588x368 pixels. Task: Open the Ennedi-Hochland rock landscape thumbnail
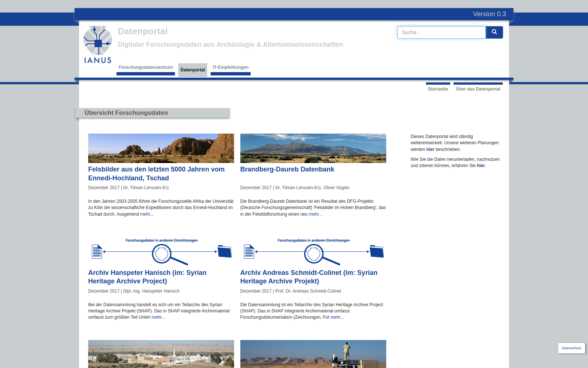[161, 148]
